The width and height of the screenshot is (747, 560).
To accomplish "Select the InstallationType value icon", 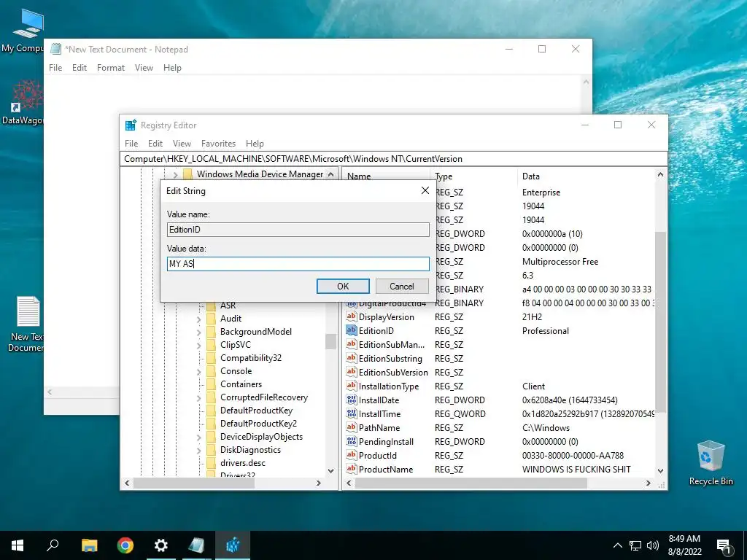I will click(352, 386).
